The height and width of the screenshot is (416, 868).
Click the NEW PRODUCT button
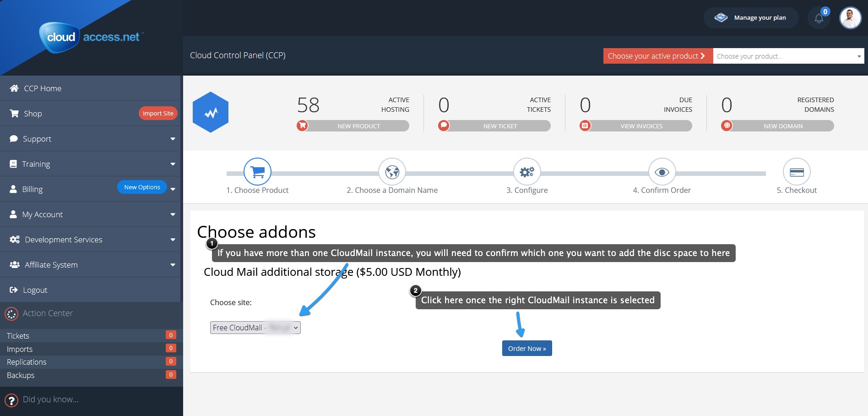(358, 126)
